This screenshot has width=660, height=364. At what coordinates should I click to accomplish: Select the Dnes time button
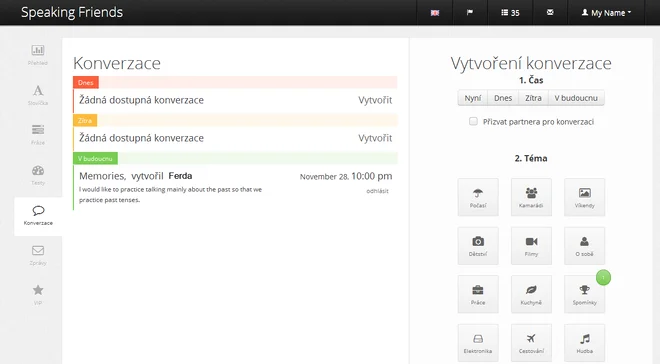point(503,98)
